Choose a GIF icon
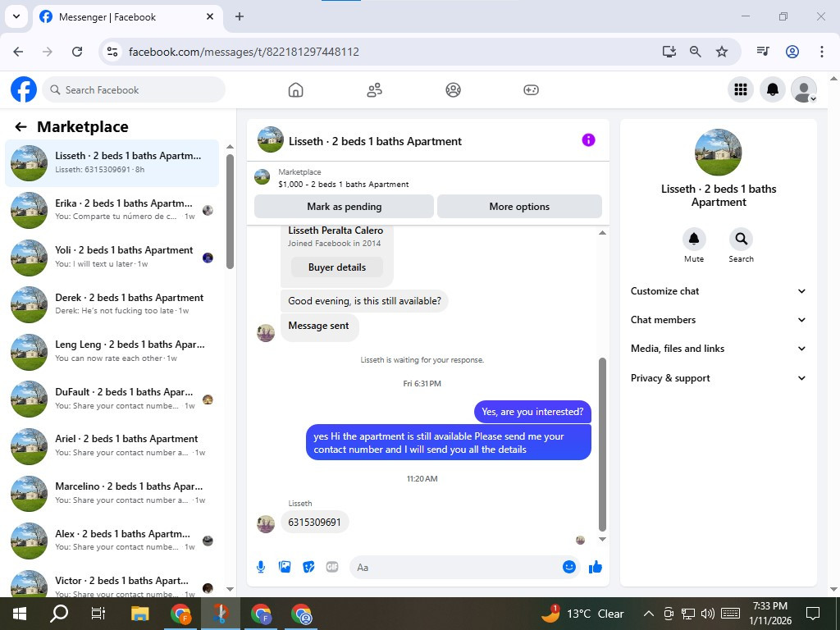Image resolution: width=840 pixels, height=630 pixels. coord(332,567)
